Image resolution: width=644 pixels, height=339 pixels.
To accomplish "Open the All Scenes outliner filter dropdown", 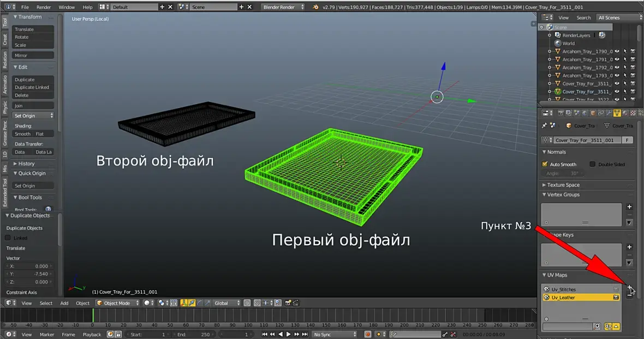I will pyautogui.click(x=618, y=17).
